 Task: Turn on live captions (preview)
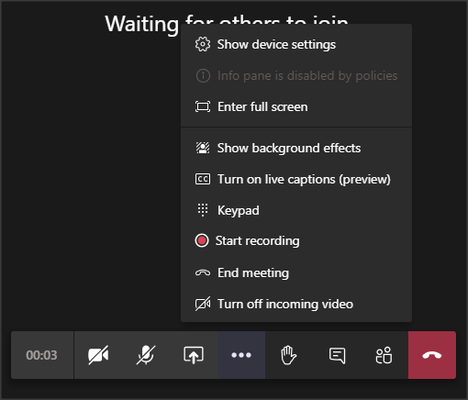tap(296, 179)
